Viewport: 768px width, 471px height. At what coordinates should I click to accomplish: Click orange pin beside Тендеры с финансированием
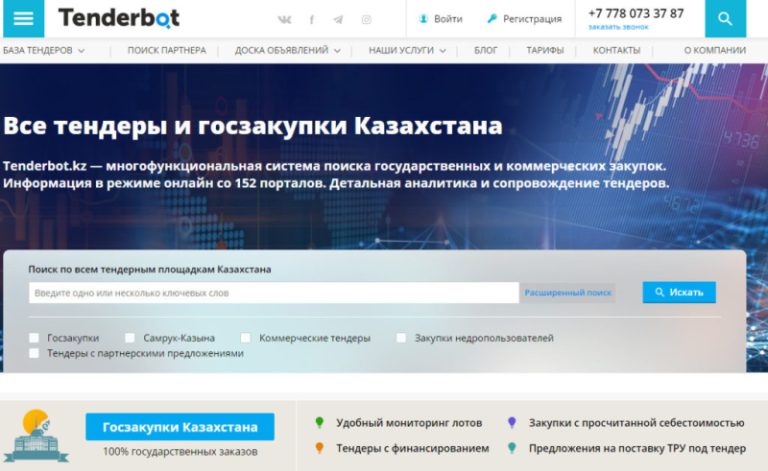(x=319, y=448)
